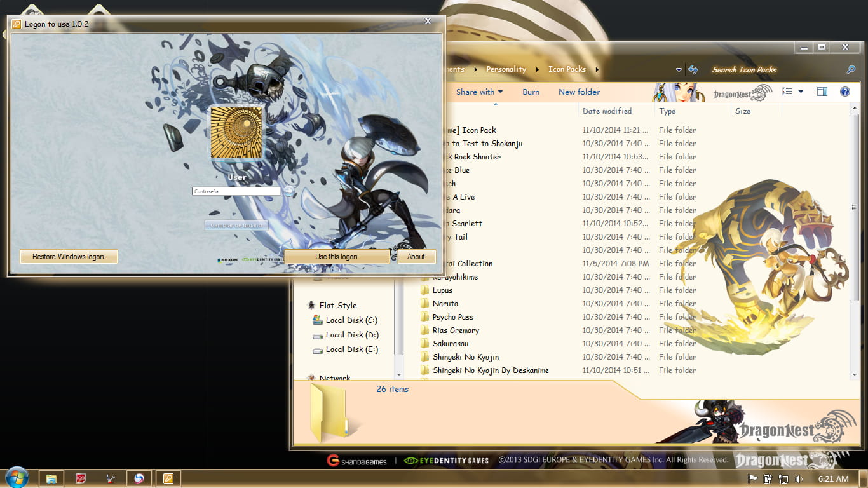Open Help with the question mark icon
868x488 pixels.
point(845,91)
